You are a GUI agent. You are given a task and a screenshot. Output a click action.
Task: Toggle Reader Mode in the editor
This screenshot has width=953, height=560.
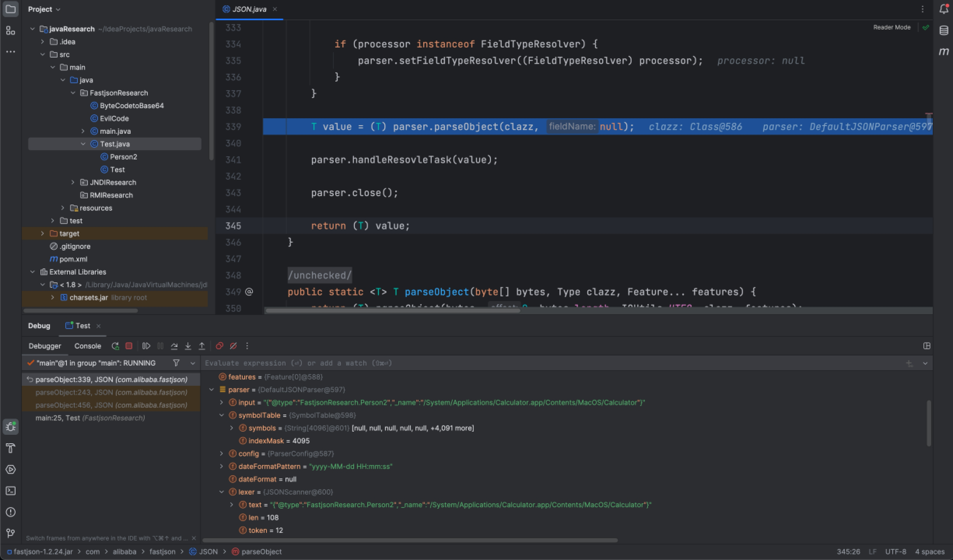coord(892,27)
